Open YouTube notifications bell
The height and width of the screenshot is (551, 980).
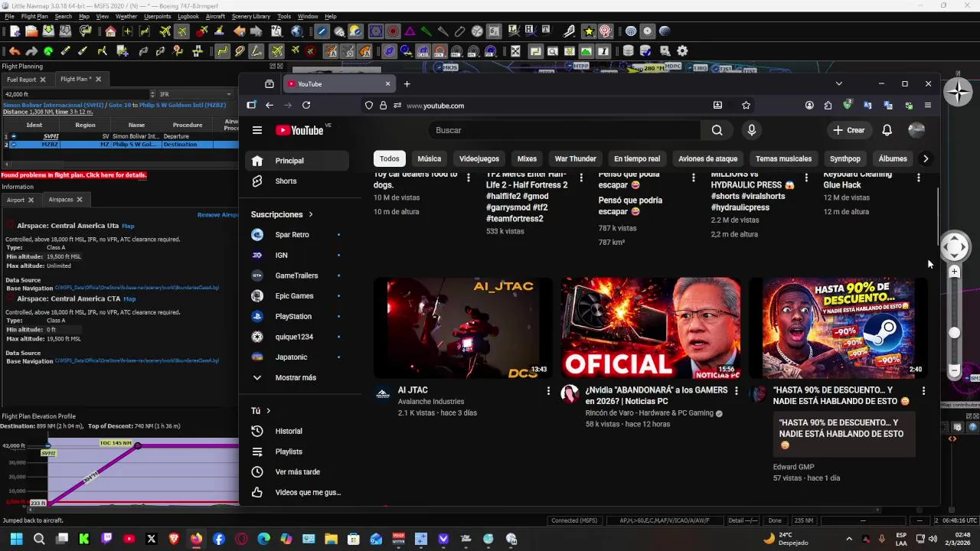(x=887, y=130)
